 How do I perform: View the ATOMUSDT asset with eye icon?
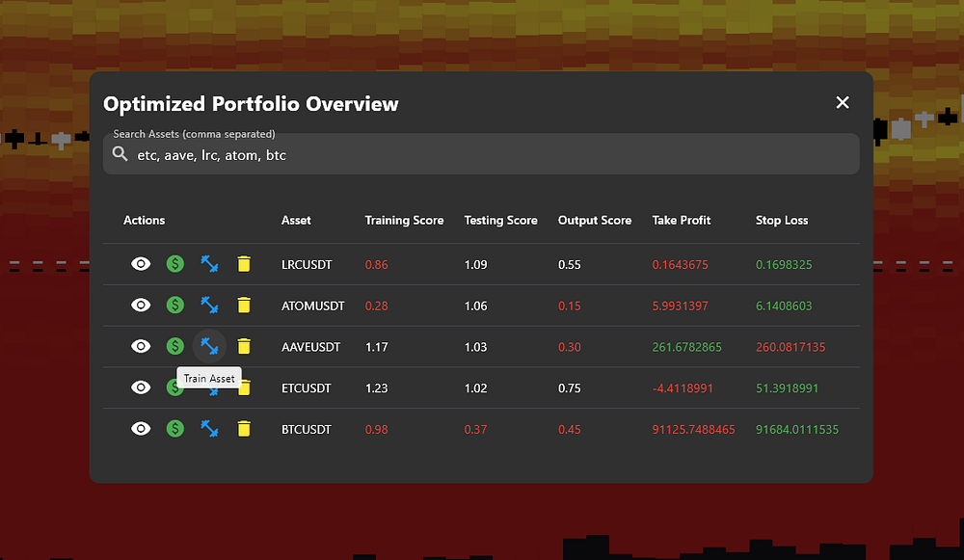[x=141, y=306]
